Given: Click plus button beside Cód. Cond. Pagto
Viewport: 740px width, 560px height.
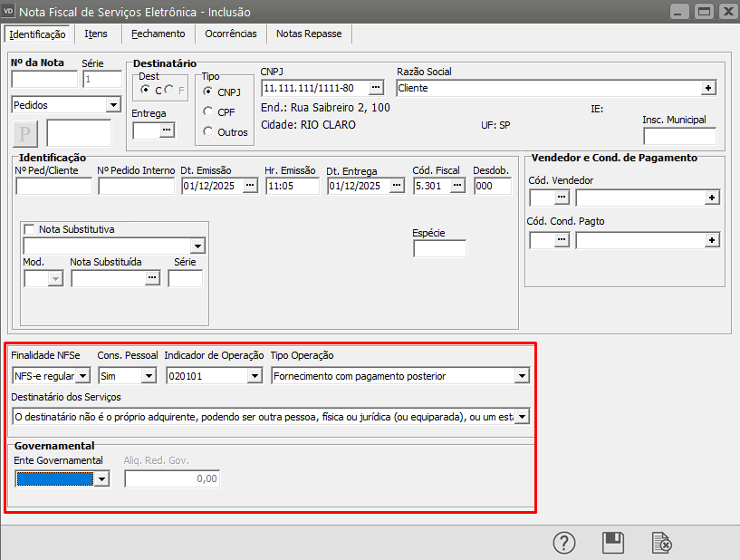Looking at the screenshot, I should (713, 240).
